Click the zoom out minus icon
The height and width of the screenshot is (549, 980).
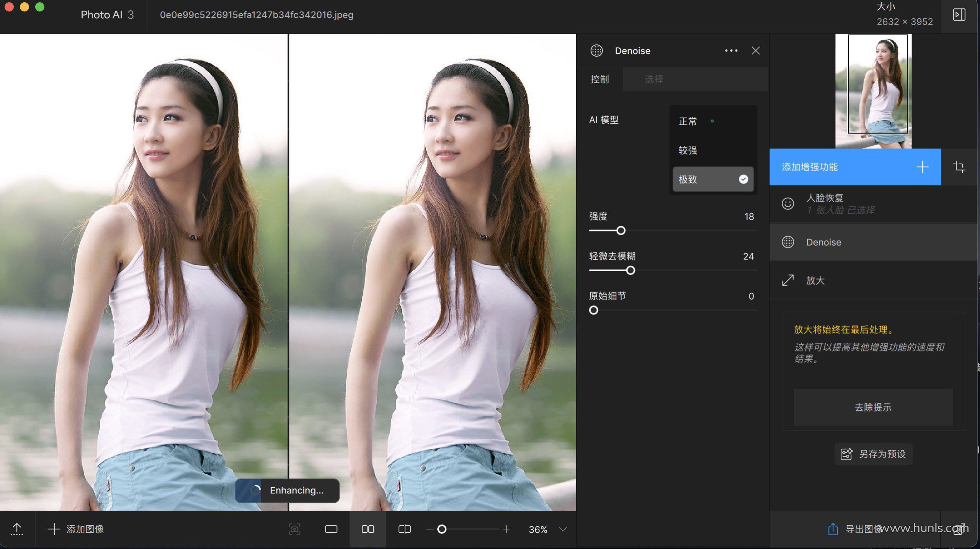point(430,529)
